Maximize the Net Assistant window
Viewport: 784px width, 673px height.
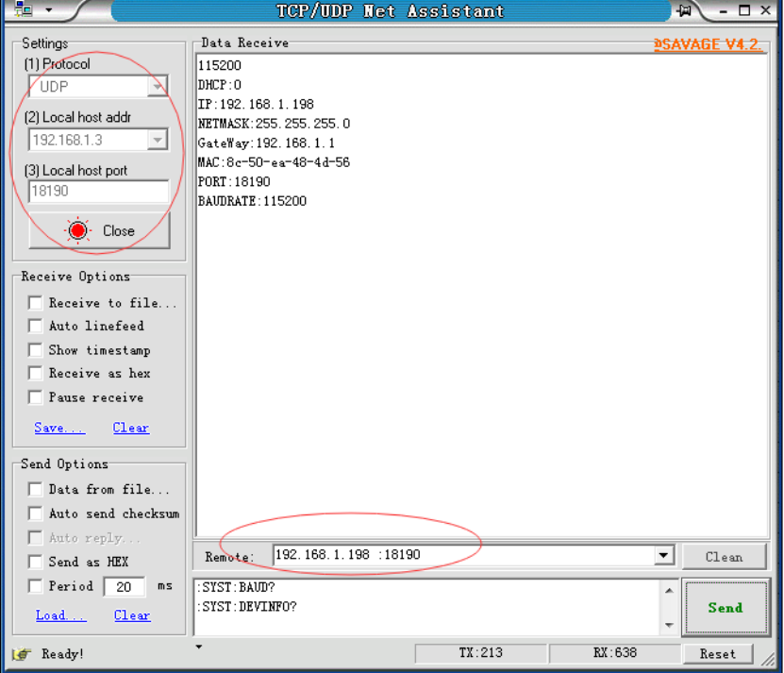[x=744, y=10]
